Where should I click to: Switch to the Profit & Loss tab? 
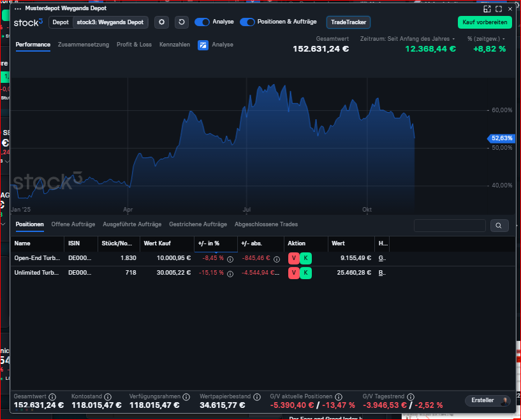tap(134, 45)
